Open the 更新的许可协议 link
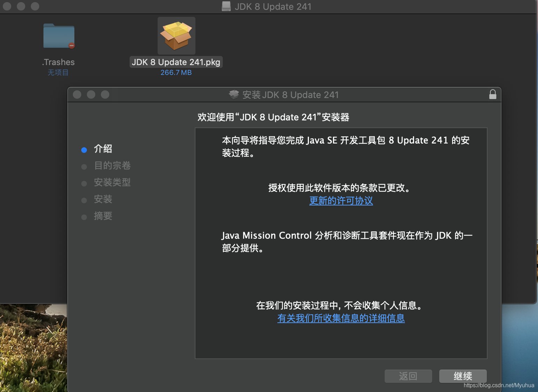This screenshot has width=538, height=392. click(341, 201)
